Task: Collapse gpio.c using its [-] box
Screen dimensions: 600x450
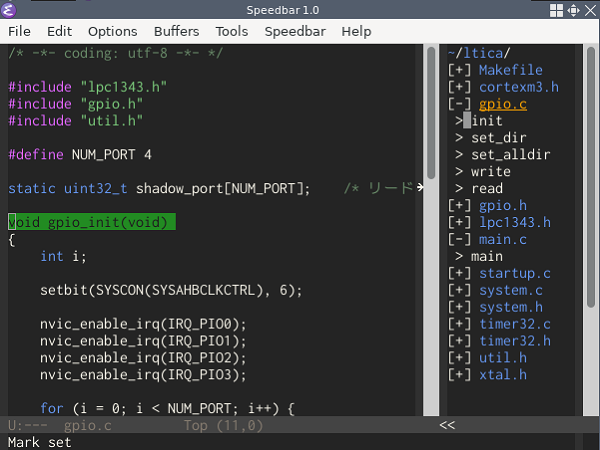Action: pos(460,104)
